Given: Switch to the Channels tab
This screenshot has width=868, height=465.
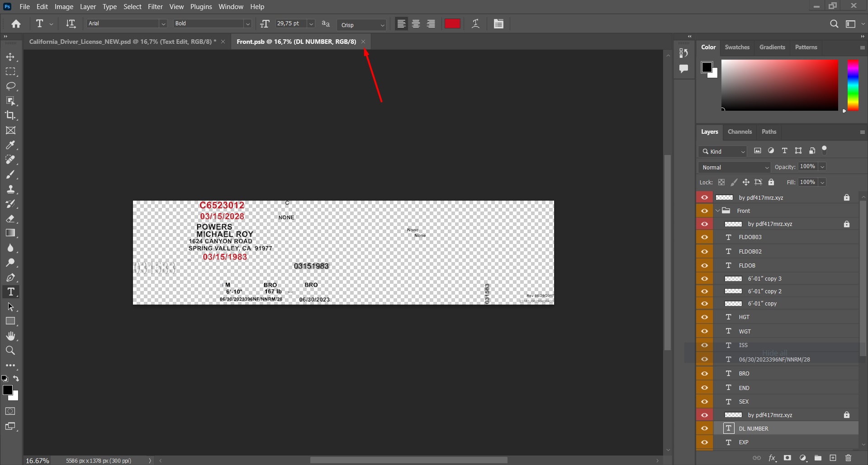Looking at the screenshot, I should 740,132.
